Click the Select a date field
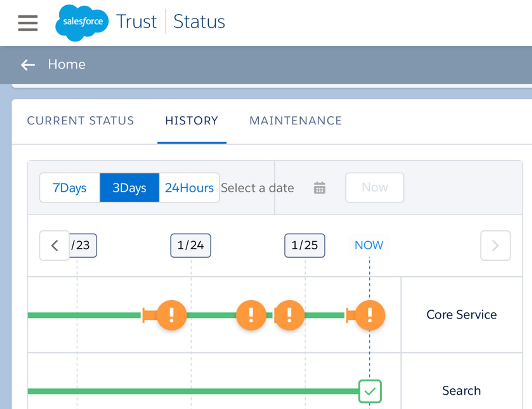 (x=257, y=188)
